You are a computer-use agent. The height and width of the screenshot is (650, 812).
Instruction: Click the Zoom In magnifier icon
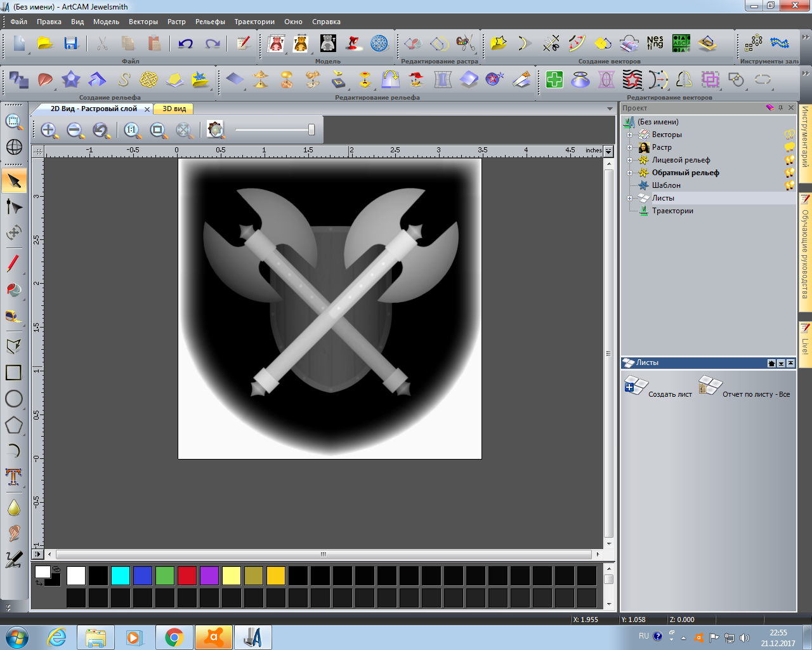[x=49, y=130]
